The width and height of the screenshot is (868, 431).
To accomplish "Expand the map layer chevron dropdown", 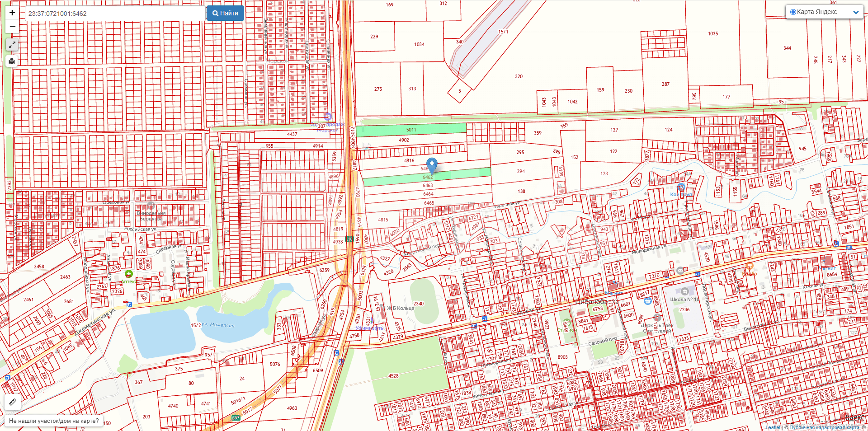I will (x=855, y=13).
